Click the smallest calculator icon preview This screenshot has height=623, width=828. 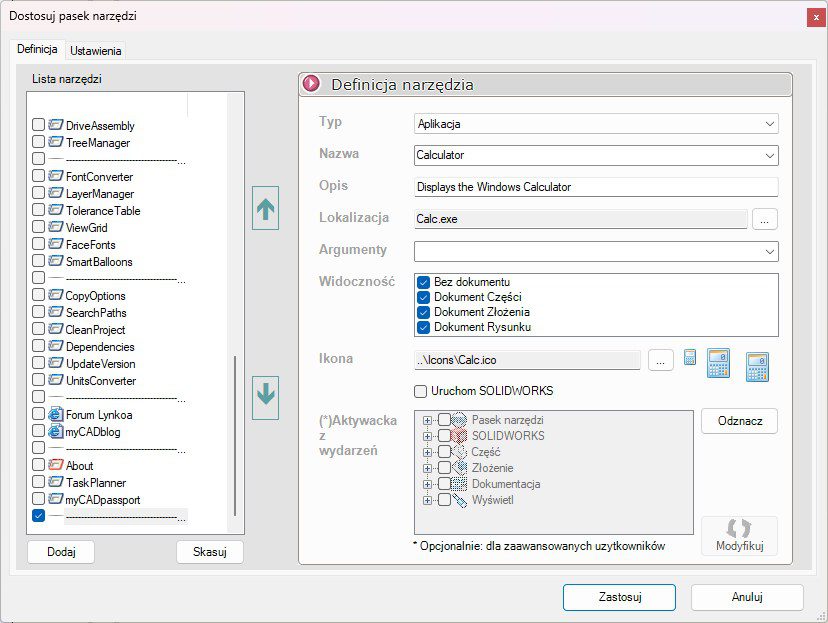coord(690,357)
